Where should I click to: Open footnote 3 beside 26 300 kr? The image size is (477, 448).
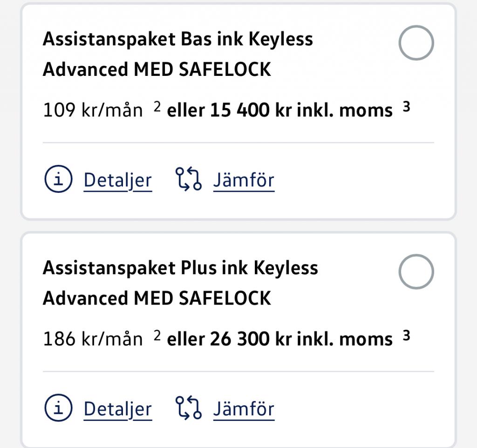(406, 335)
